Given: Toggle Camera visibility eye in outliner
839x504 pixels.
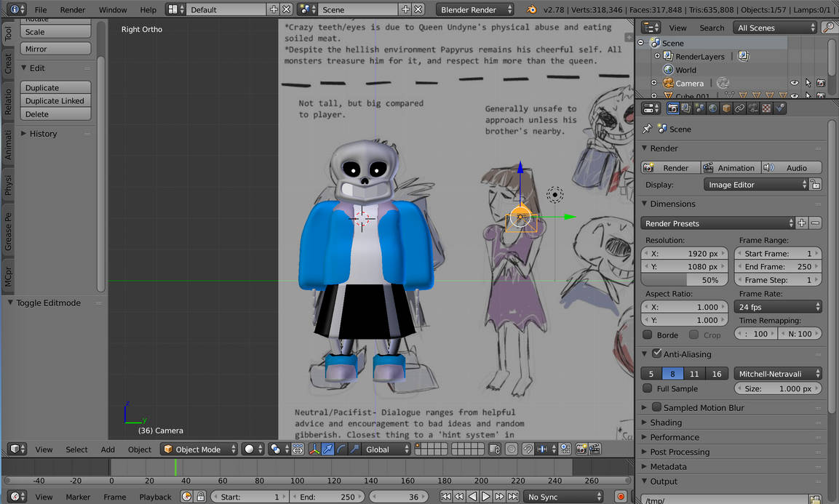Looking at the screenshot, I should coord(795,83).
